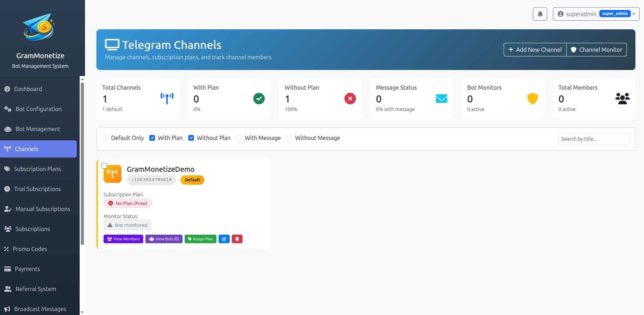
Task: Click the sidebar scroll up arrow
Action: (82, 79)
